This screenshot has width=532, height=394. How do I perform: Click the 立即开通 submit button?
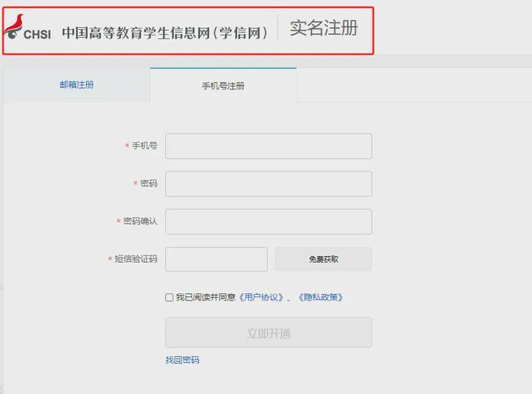click(268, 333)
